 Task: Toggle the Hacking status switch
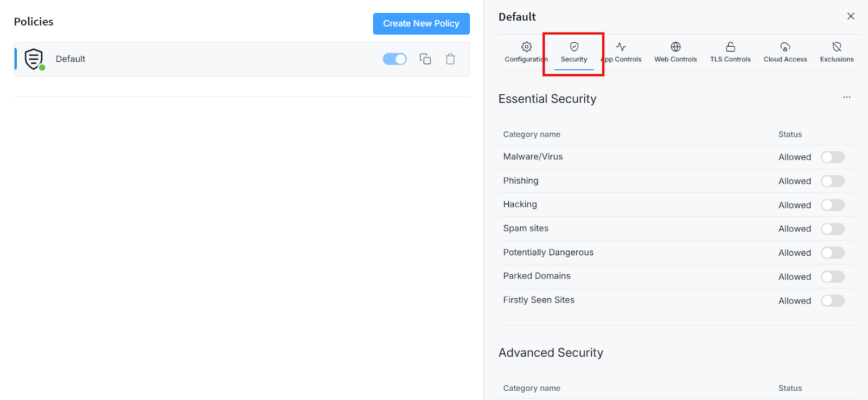(x=833, y=205)
